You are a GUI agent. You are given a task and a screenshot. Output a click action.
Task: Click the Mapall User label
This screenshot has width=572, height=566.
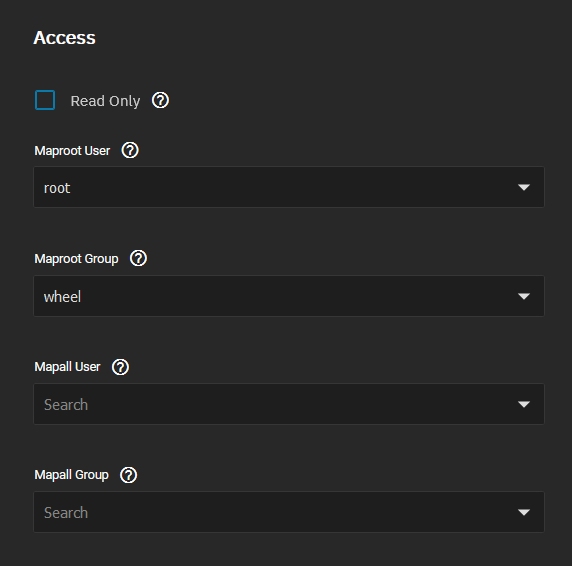point(67,367)
